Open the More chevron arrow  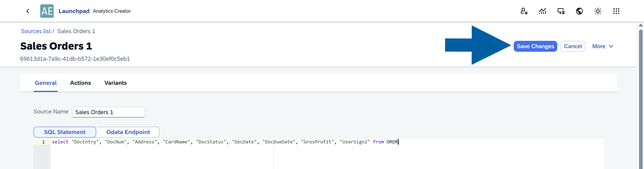click(x=611, y=46)
